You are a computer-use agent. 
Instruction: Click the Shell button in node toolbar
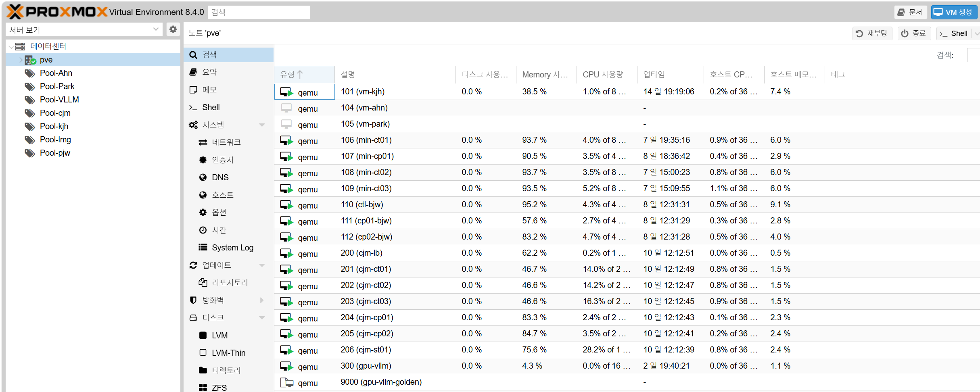tap(953, 33)
